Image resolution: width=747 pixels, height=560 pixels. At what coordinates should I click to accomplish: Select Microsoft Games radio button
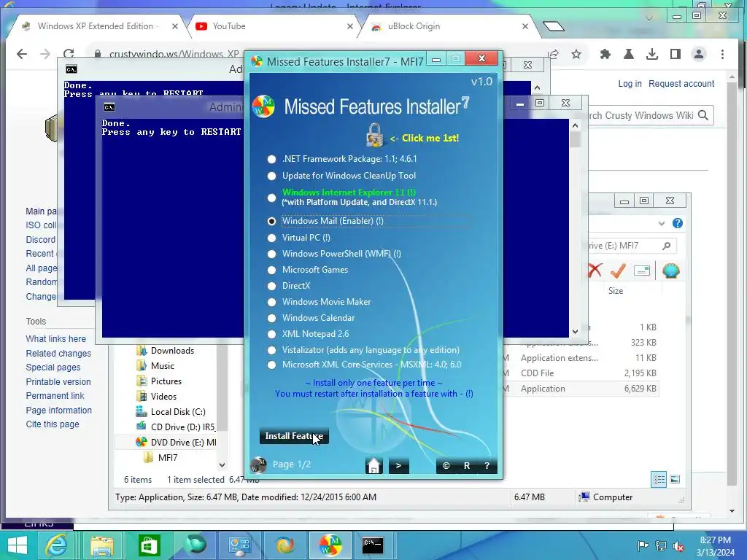pyautogui.click(x=271, y=270)
